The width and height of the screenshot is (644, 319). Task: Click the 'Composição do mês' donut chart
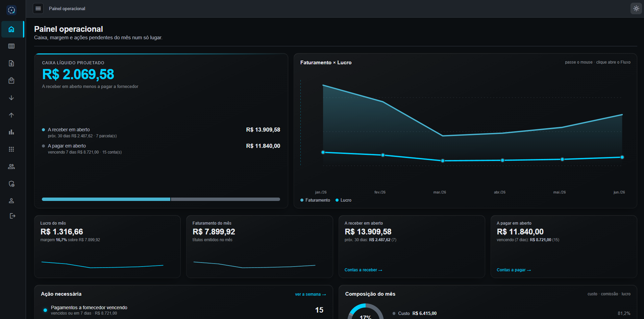pos(365,312)
